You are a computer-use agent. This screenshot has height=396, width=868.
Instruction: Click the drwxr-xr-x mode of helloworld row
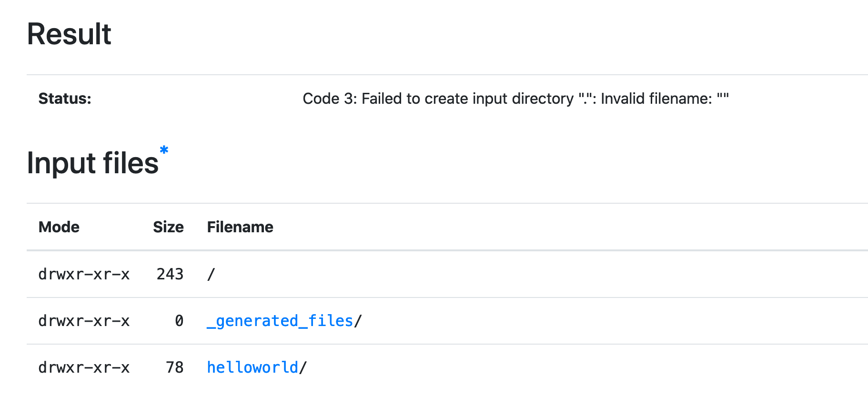click(x=84, y=367)
